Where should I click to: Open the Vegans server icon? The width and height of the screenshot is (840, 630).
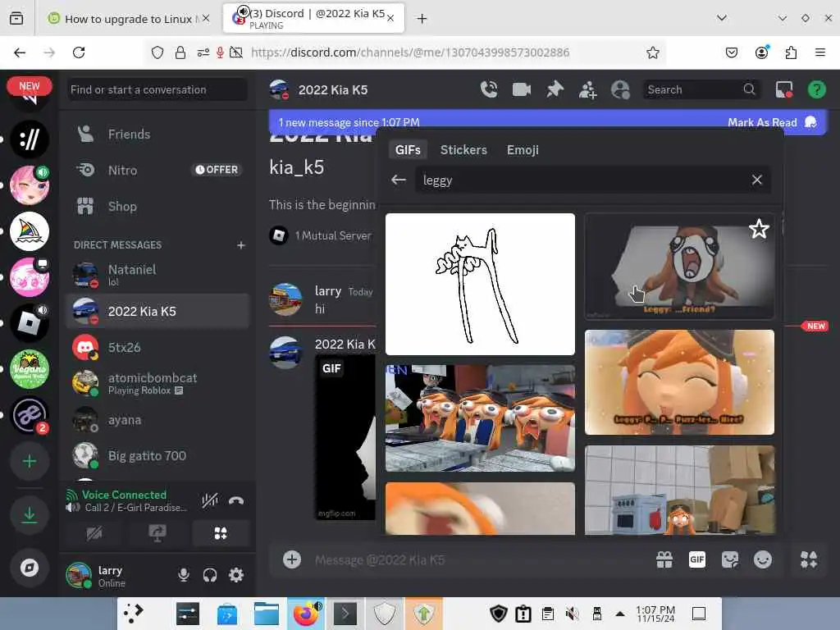click(x=30, y=369)
